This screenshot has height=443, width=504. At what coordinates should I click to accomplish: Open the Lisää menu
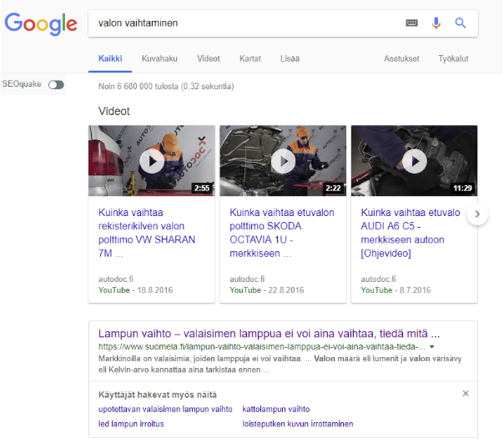tap(290, 59)
